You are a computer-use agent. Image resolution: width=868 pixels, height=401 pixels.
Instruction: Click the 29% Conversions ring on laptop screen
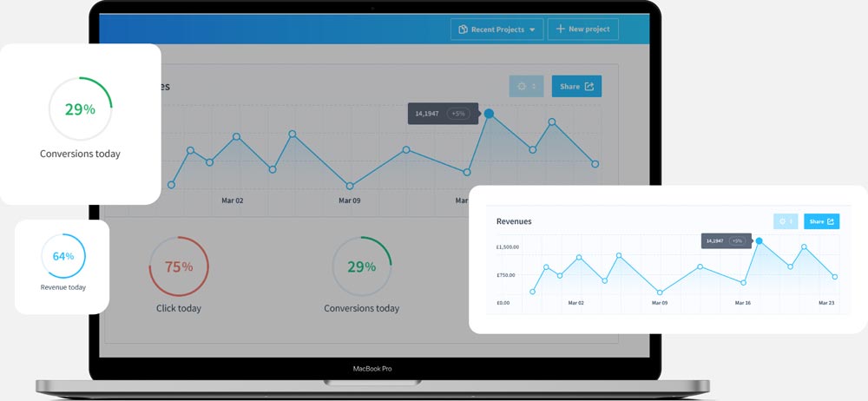tap(362, 266)
